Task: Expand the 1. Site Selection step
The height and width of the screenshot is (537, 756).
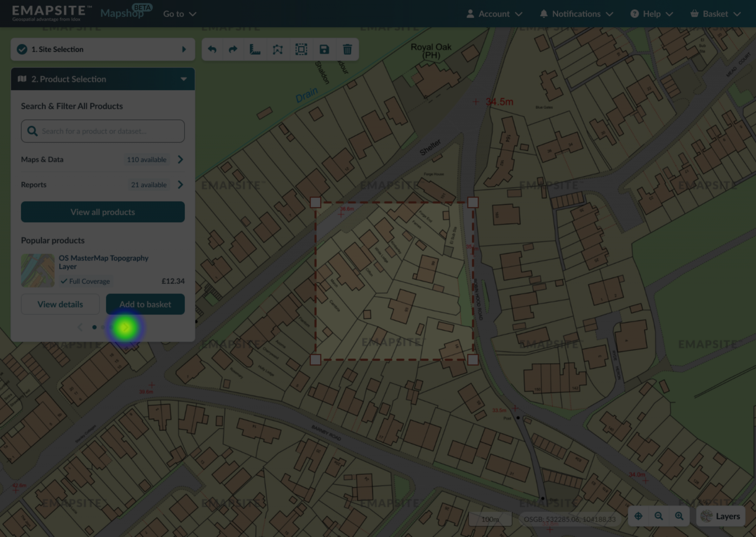Action: [x=102, y=49]
